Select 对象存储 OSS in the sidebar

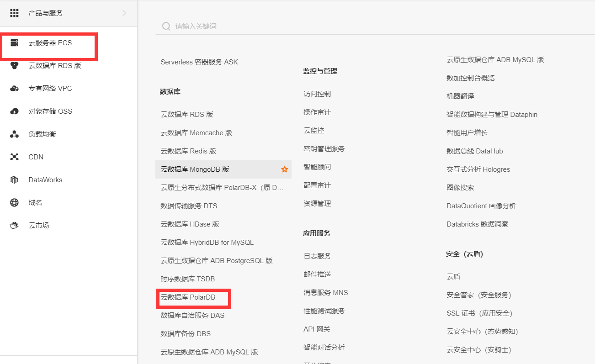click(x=50, y=111)
